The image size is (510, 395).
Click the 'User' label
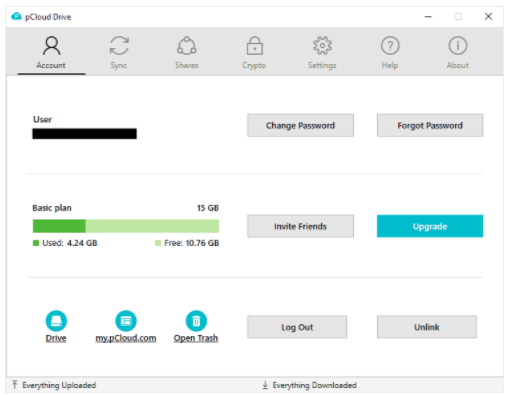pyautogui.click(x=42, y=119)
